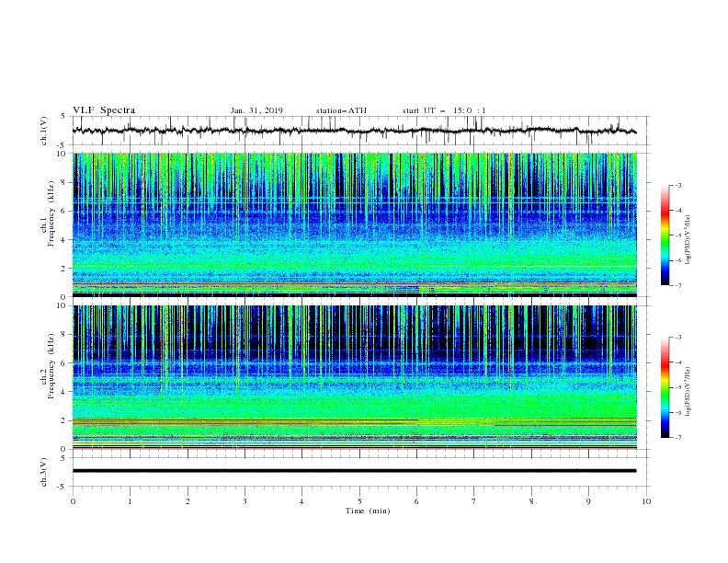The image size is (728, 563).
Task: Click the "7" tick on the time axis
Action: click(x=474, y=501)
